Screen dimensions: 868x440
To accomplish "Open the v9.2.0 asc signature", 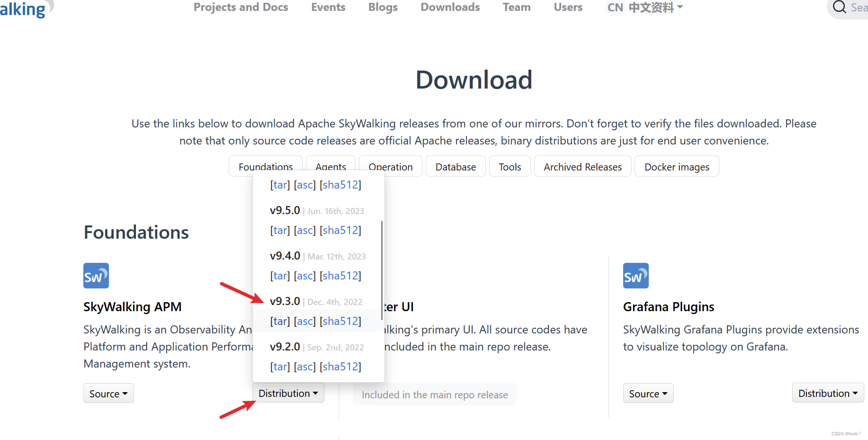I will 305,367.
